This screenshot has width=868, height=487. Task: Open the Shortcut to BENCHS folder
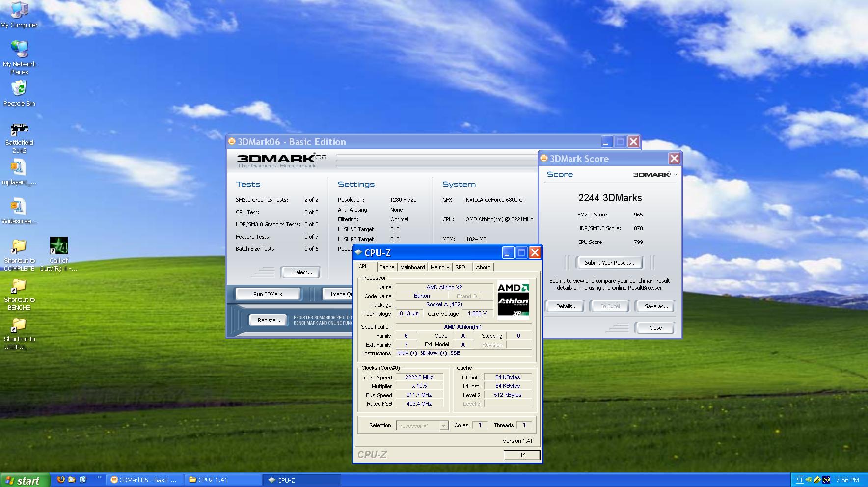click(19, 295)
